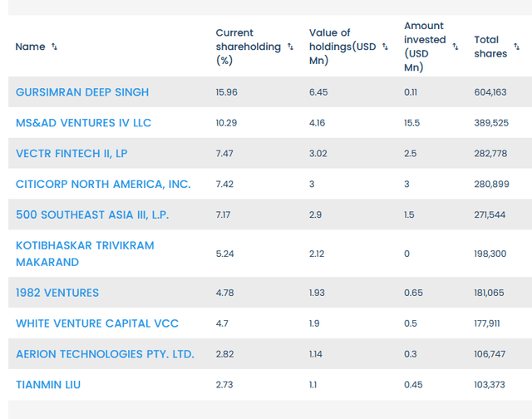Click sort icon next to Value of holdings
Image resolution: width=532 pixels, height=419 pixels.
pyautogui.click(x=385, y=47)
